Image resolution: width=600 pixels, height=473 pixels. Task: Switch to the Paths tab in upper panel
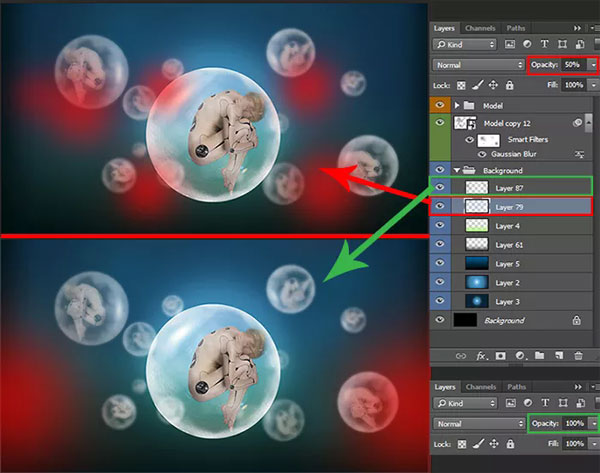pos(515,28)
